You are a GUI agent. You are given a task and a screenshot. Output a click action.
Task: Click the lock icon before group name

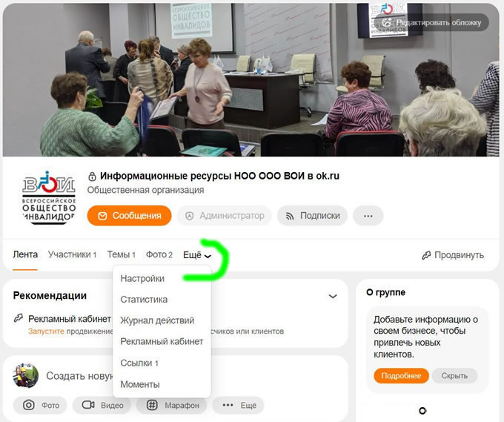(92, 177)
